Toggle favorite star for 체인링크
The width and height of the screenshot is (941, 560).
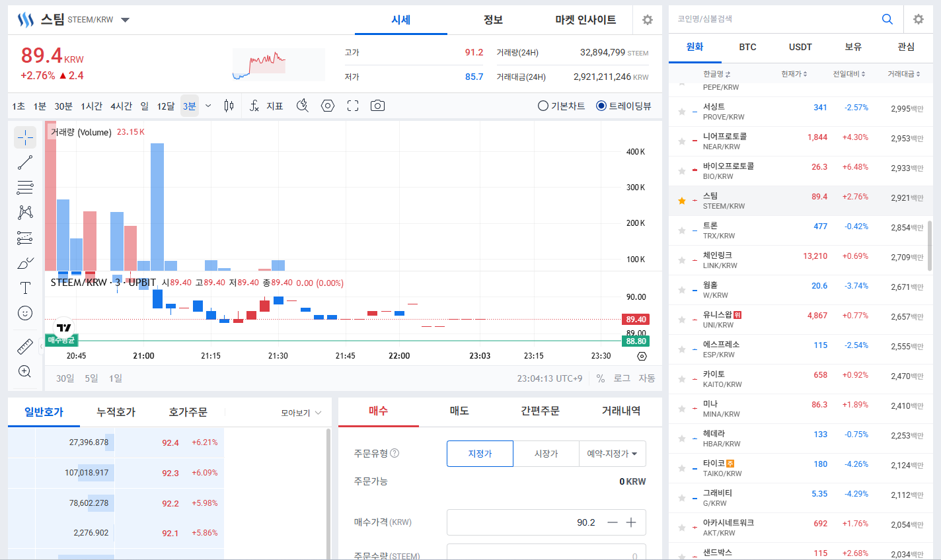click(681, 260)
